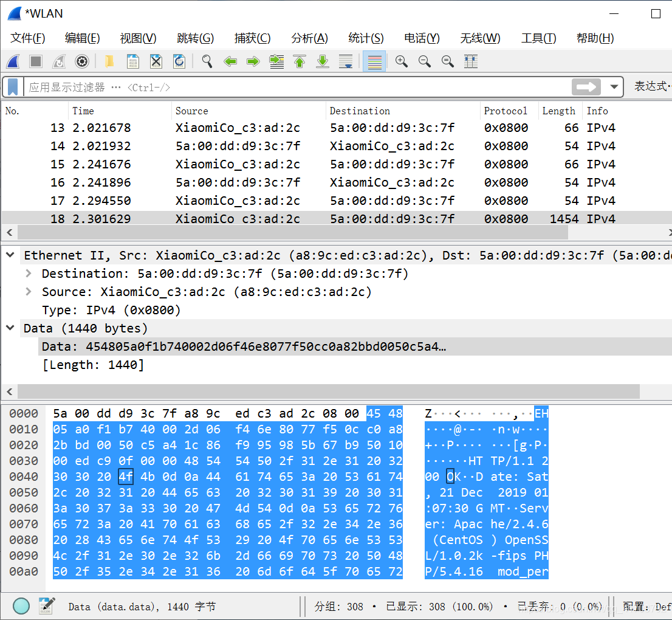The width and height of the screenshot is (672, 620).
Task: Apply the display filter arrow button
Action: [x=586, y=88]
